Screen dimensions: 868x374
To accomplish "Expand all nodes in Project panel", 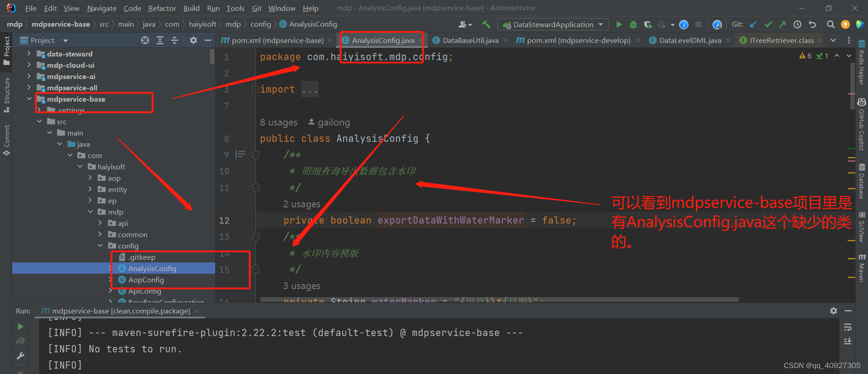I will click(x=160, y=40).
